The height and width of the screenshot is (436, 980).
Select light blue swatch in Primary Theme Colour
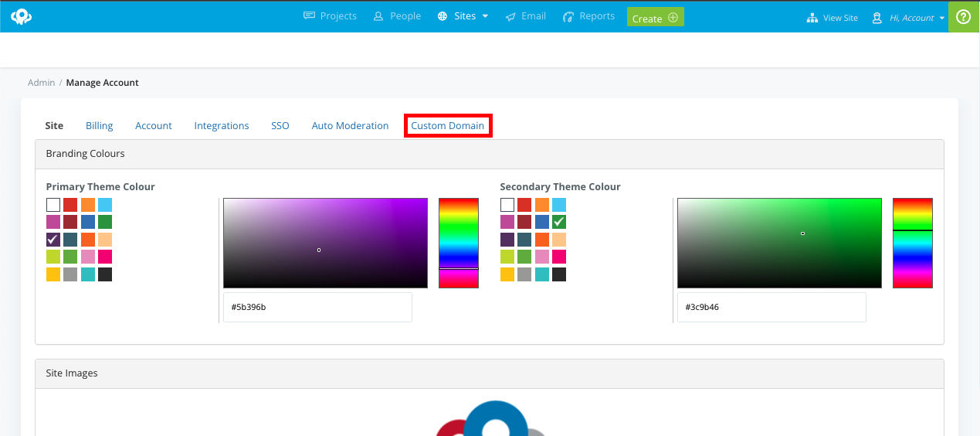click(105, 205)
